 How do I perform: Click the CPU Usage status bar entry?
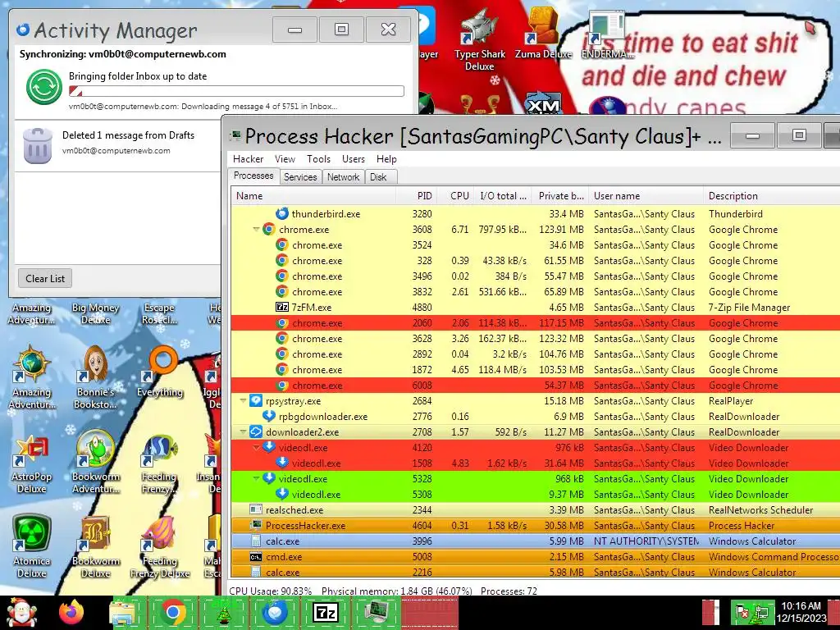[x=270, y=591]
